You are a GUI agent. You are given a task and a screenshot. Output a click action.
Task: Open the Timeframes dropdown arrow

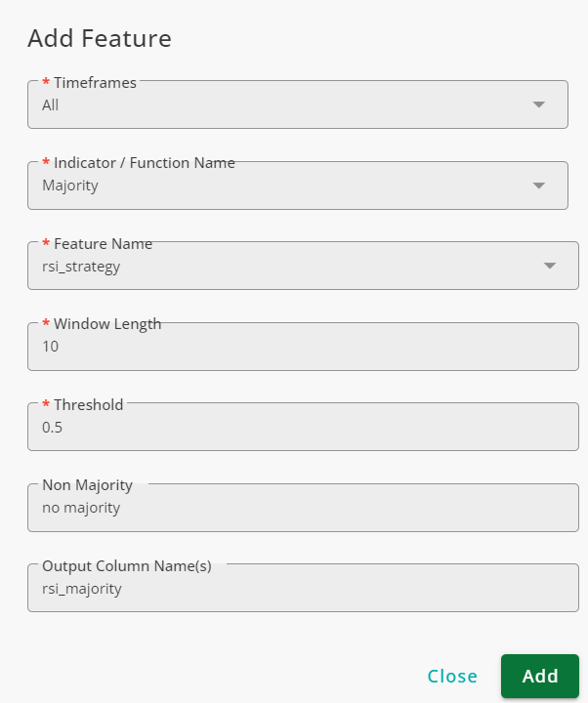(x=538, y=104)
